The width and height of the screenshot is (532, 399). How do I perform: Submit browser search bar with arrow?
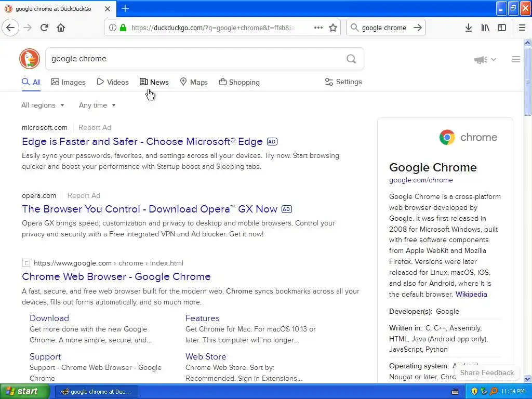pos(418,28)
